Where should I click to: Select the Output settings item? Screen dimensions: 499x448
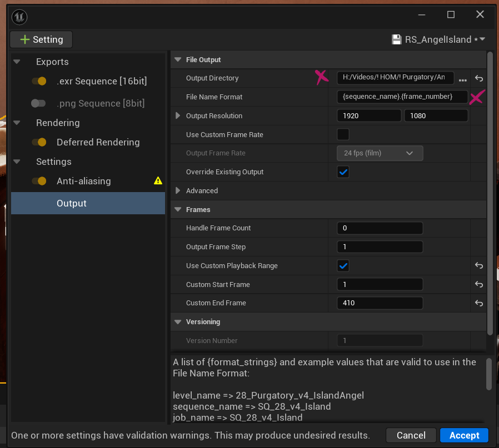pyautogui.click(x=88, y=203)
